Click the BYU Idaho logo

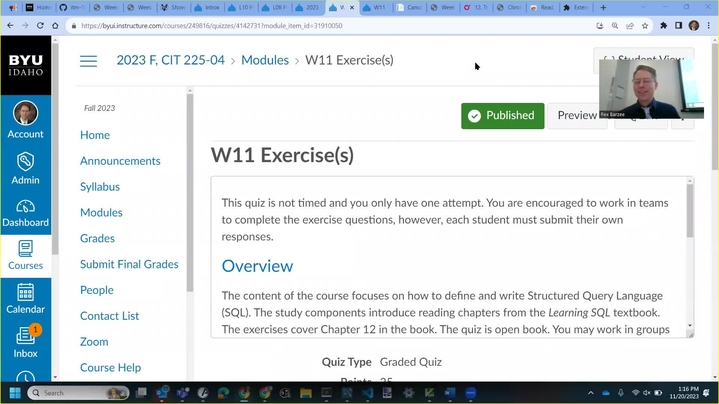click(26, 65)
